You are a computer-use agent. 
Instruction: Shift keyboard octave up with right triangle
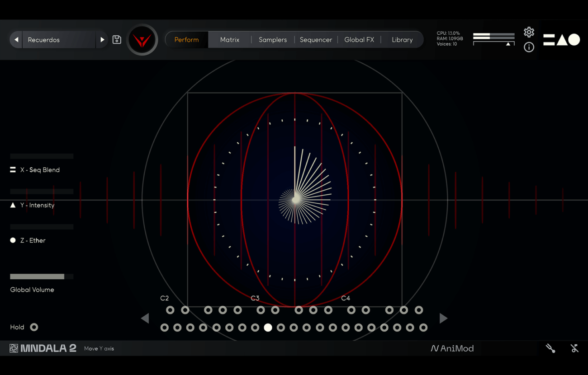(x=443, y=319)
